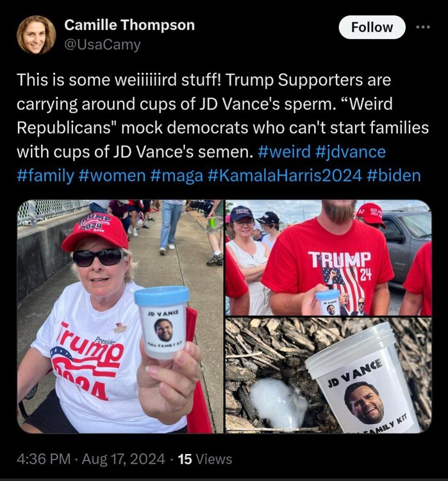Open the #women hashtag
The width and height of the screenshot is (448, 481).
point(112,176)
